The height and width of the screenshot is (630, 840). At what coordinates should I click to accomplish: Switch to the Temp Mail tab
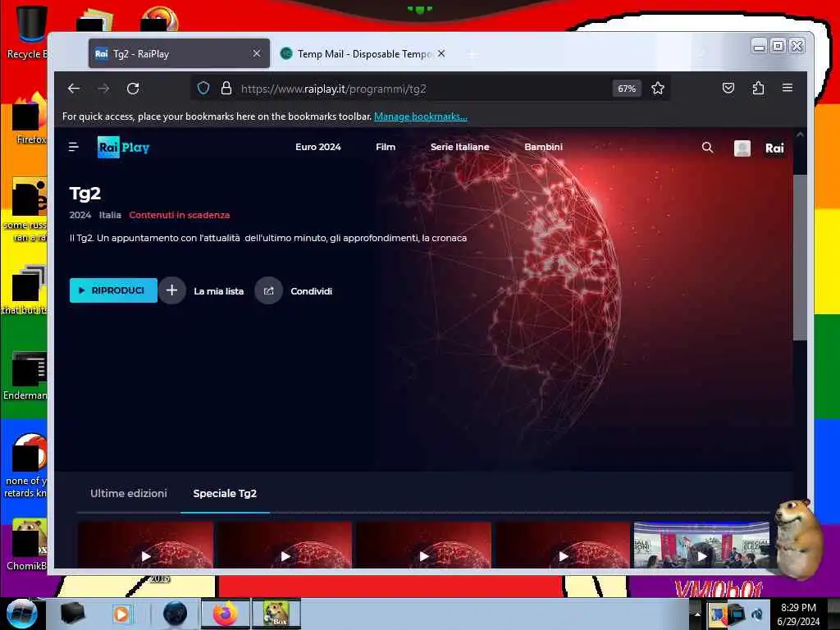pos(364,53)
